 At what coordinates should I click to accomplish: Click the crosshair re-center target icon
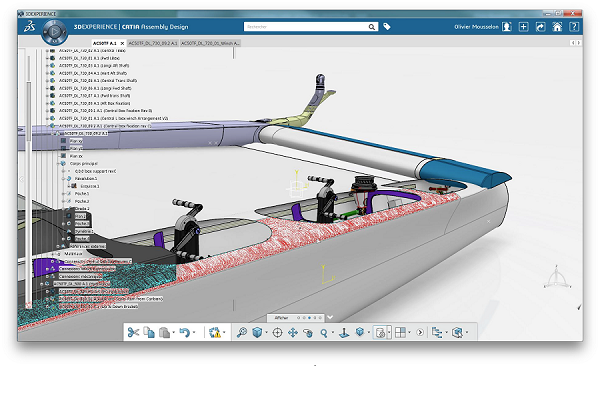click(277, 333)
